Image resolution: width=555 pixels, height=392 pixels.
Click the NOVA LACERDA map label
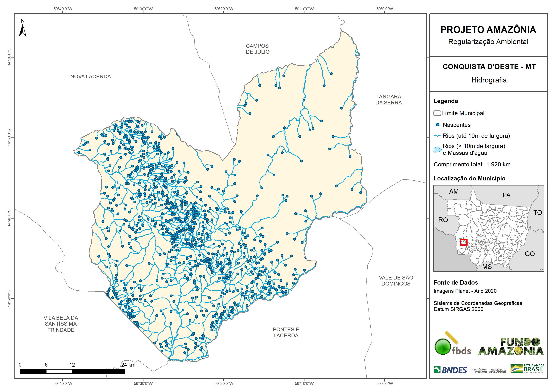tap(90, 77)
